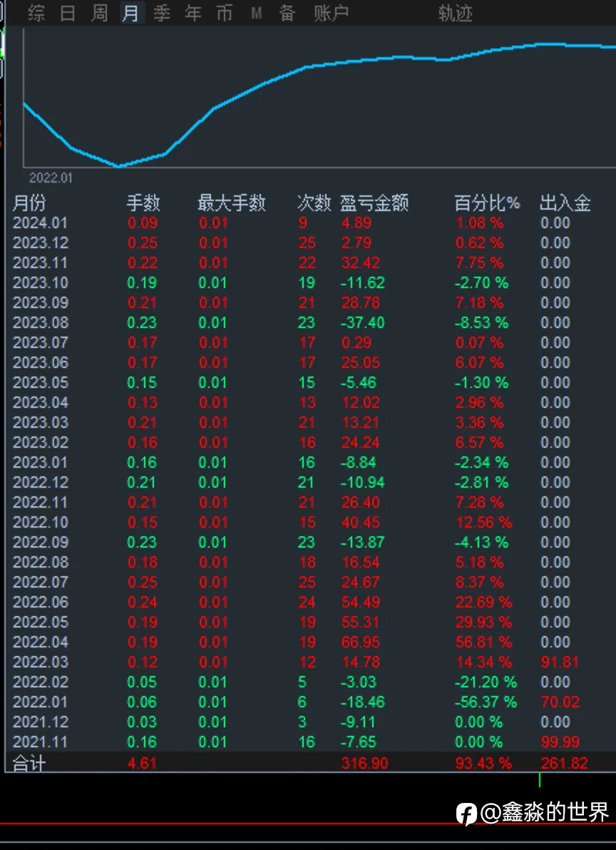Click percentage -21.20 % in 2022.02 row

pyautogui.click(x=486, y=682)
